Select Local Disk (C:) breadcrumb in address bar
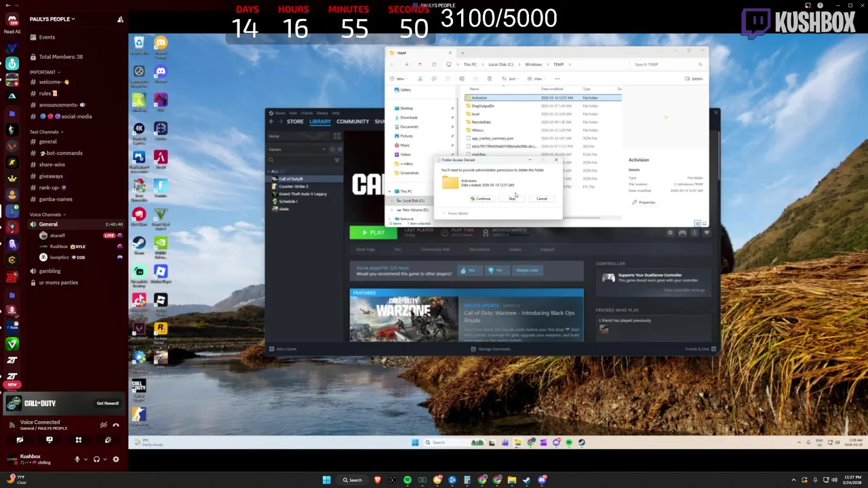Viewport: 868px width, 488px height. 500,64
